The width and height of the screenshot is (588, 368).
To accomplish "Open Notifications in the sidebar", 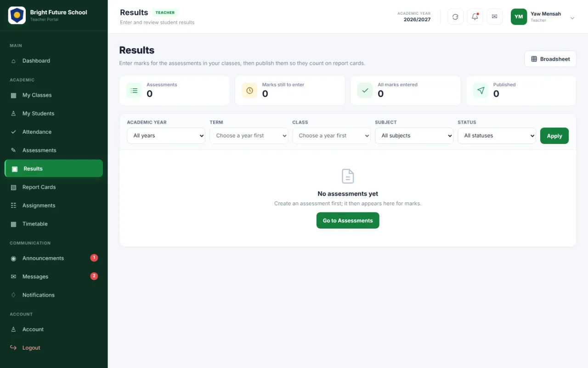I will tap(54, 295).
